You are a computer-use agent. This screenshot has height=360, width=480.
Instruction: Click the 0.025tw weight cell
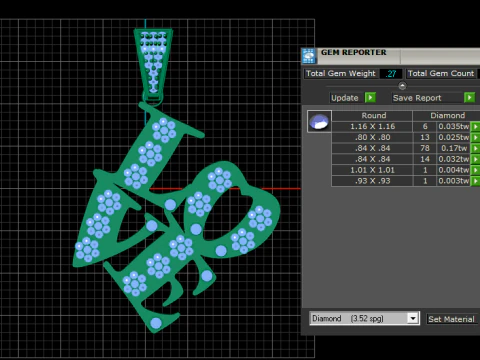coord(454,137)
